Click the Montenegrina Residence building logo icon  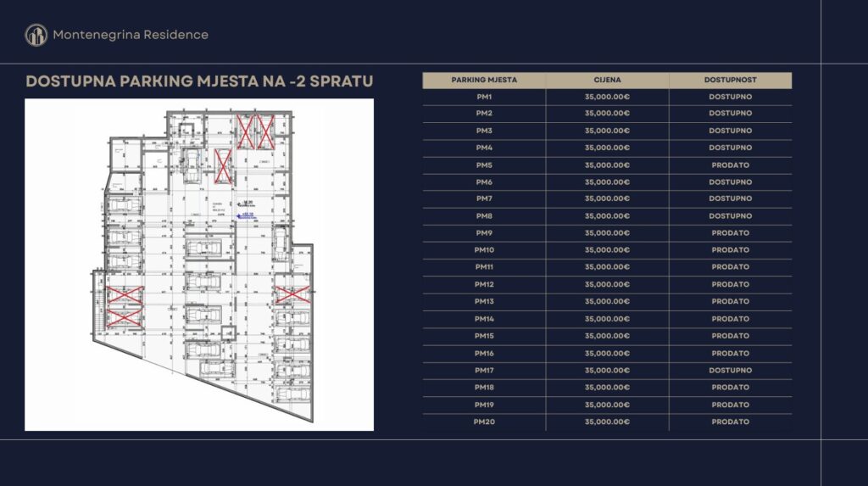[x=36, y=35]
